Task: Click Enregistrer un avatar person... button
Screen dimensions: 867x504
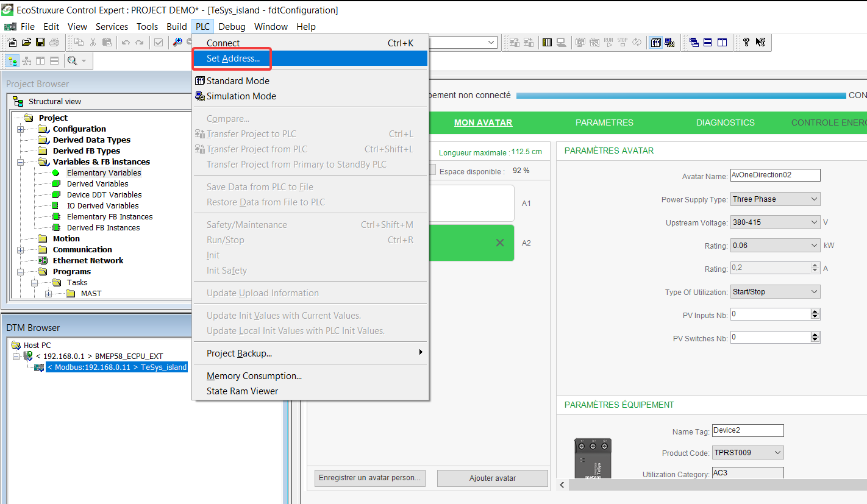Action: (x=370, y=478)
